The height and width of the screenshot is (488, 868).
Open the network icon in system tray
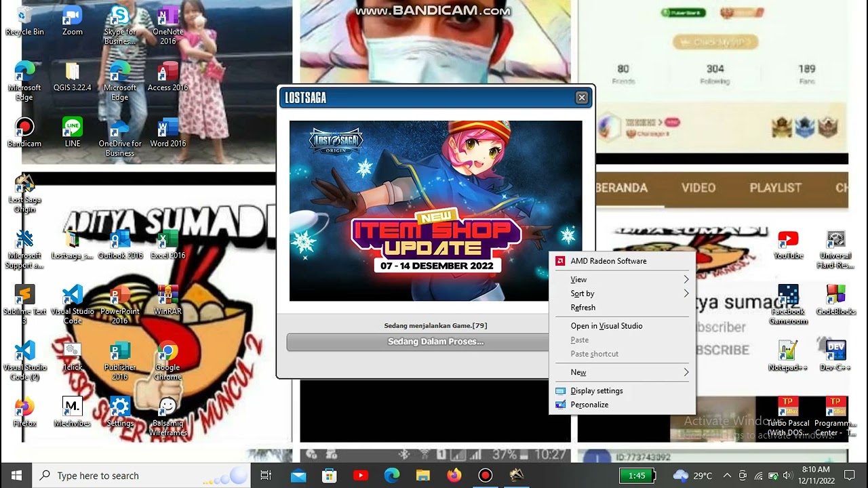coord(758,475)
